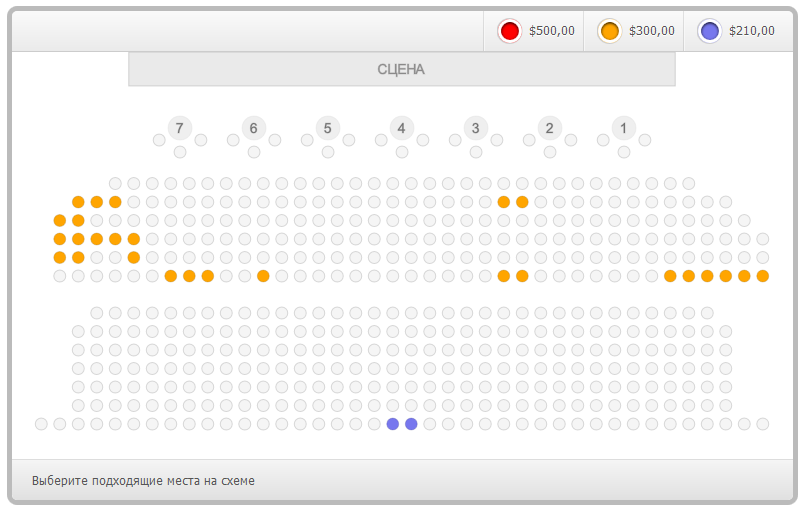Screen dimensions: 807x514
Task: Click the orange $300,00 legend swatch
Action: tap(610, 31)
